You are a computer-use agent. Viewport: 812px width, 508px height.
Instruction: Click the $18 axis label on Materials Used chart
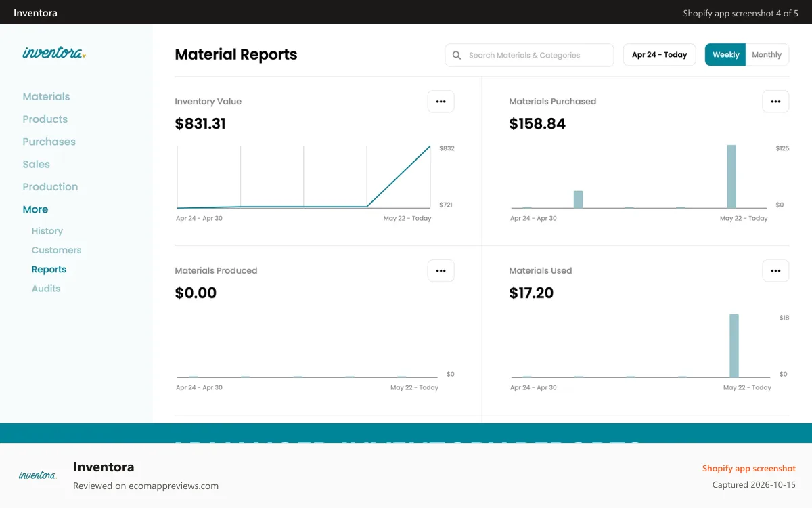click(x=784, y=318)
